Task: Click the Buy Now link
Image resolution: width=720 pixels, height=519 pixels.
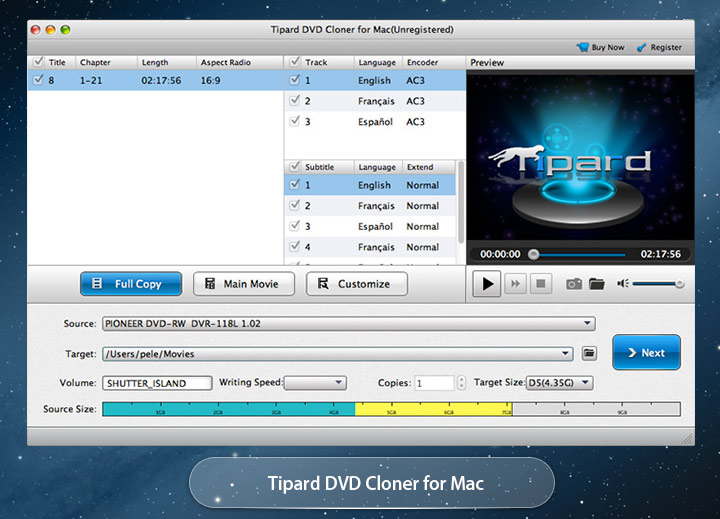Action: pyautogui.click(x=608, y=47)
